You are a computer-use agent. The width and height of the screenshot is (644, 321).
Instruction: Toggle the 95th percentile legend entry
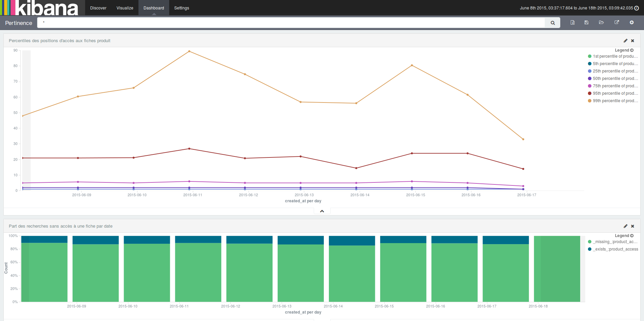(x=615, y=93)
